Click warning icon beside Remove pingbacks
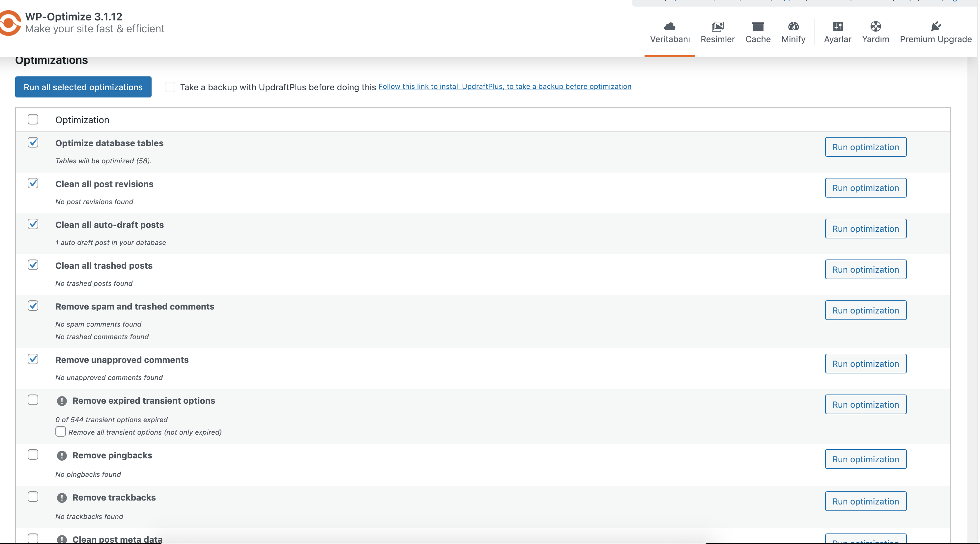The image size is (980, 544). point(62,455)
